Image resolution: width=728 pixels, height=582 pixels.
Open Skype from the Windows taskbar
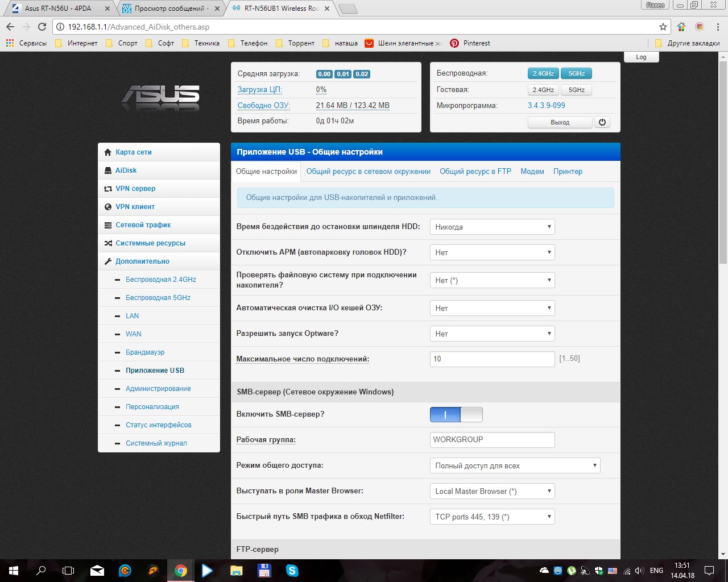(x=292, y=571)
